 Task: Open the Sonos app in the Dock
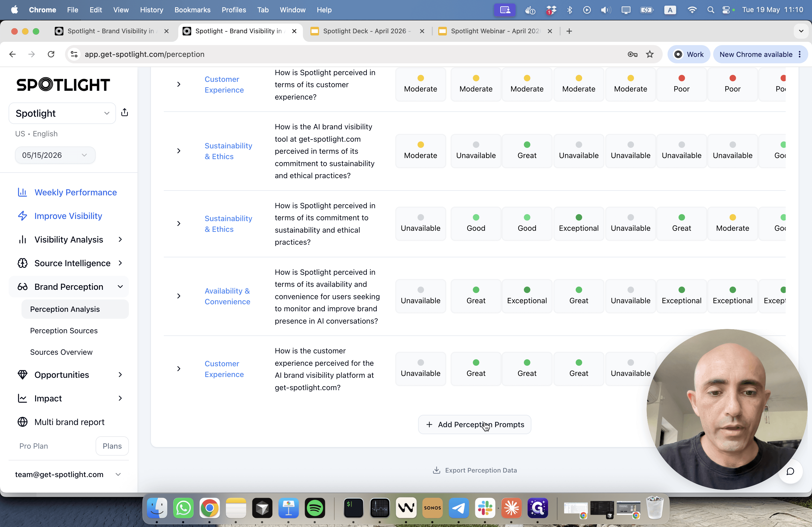coord(432,508)
